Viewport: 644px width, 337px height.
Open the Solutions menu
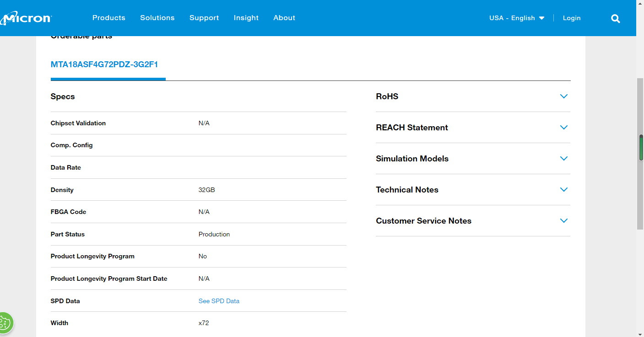157,18
